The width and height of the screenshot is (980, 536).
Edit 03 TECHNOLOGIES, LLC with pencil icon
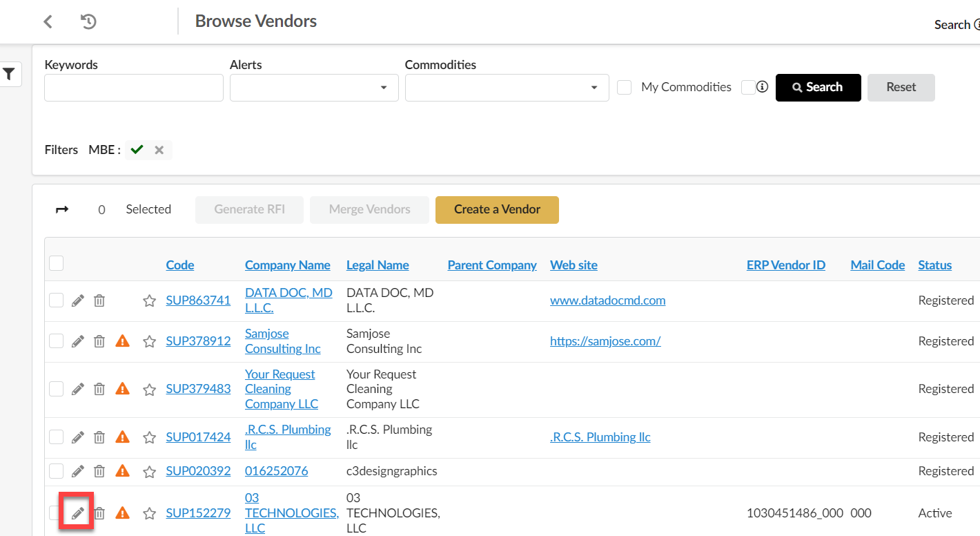pos(78,513)
